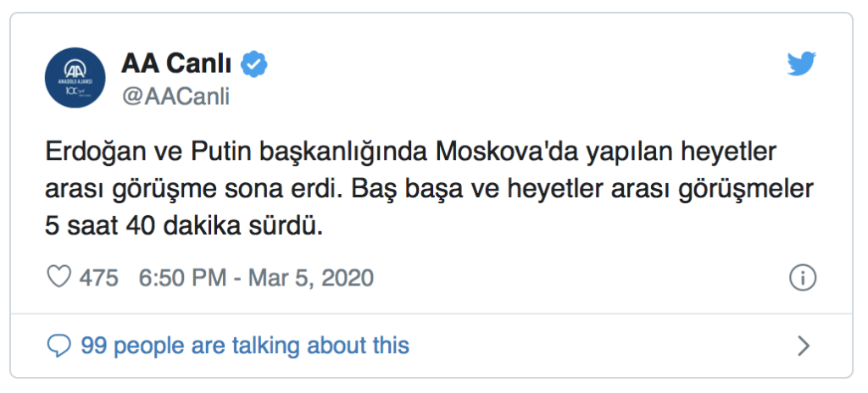868x393 pixels.
Task: Expand conversation with the right chevron arrow
Action: point(804,346)
